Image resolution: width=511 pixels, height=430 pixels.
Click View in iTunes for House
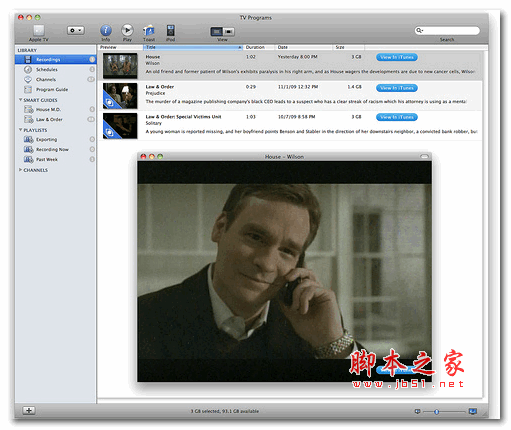tap(397, 57)
